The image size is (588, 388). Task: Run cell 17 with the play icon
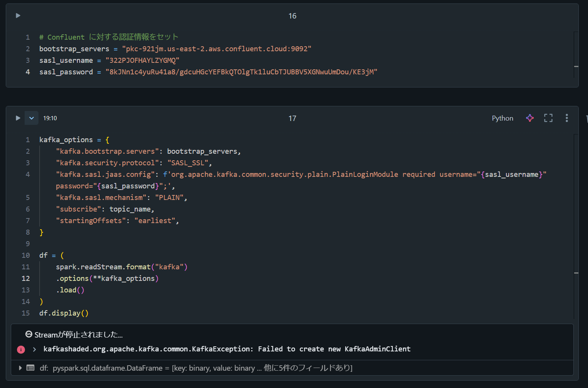pyautogui.click(x=18, y=118)
